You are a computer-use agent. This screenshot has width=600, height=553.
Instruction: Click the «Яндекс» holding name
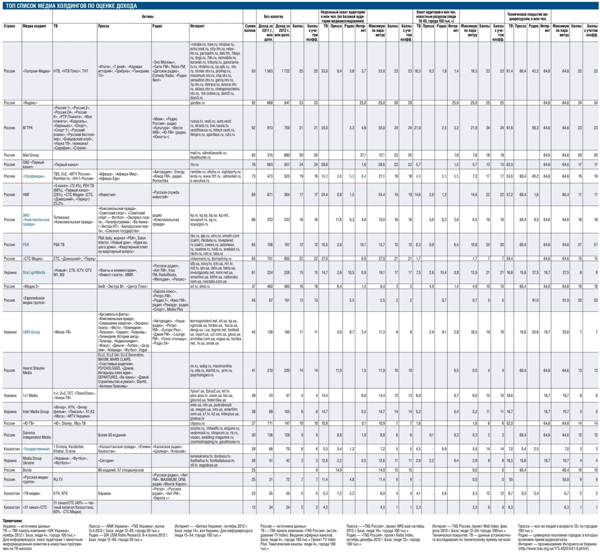click(31, 102)
